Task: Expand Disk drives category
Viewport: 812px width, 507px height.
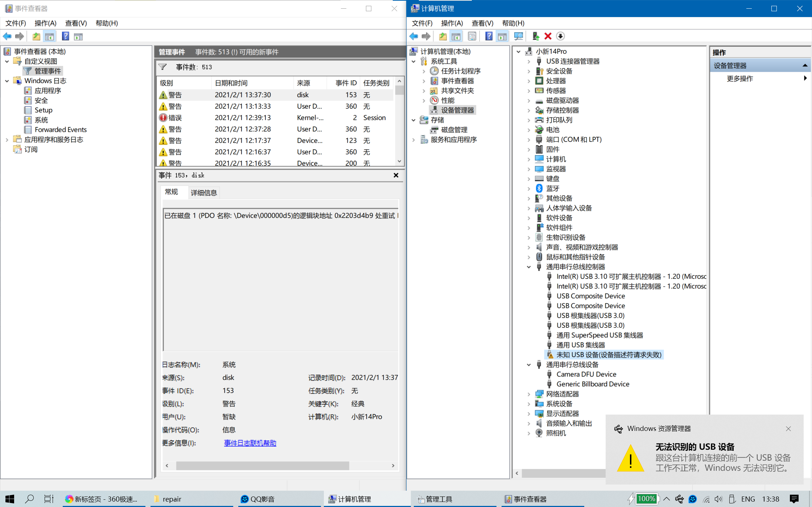Action: (x=529, y=100)
